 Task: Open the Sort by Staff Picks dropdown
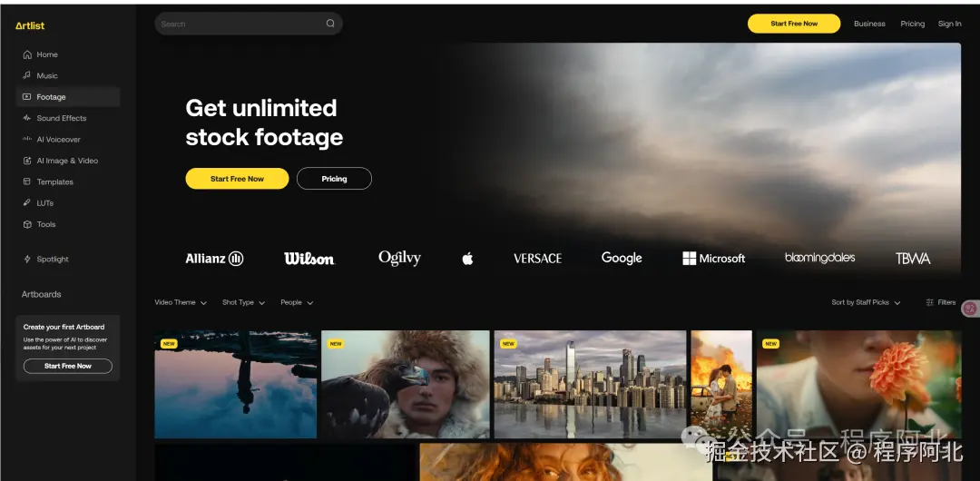866,303
